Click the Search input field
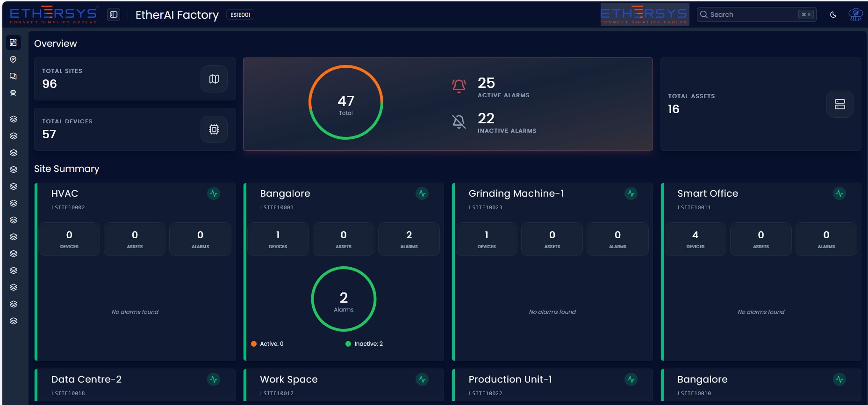868x405 pixels. pyautogui.click(x=756, y=14)
